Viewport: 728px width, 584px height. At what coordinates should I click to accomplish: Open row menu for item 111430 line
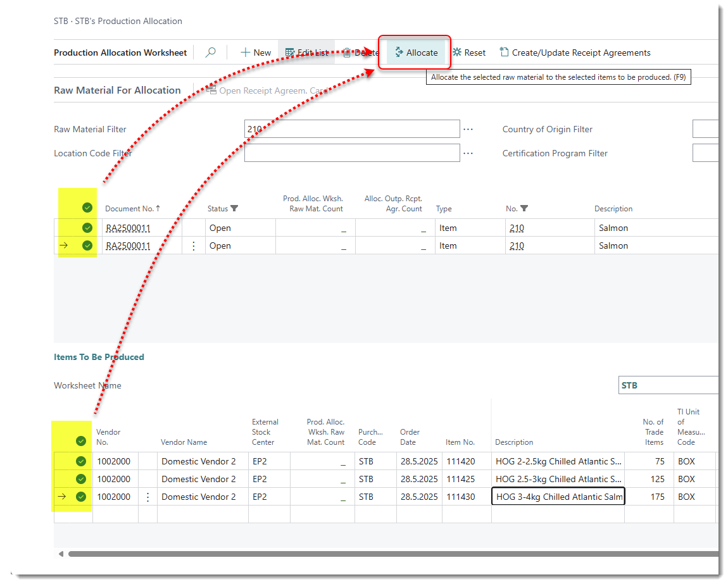point(148,497)
